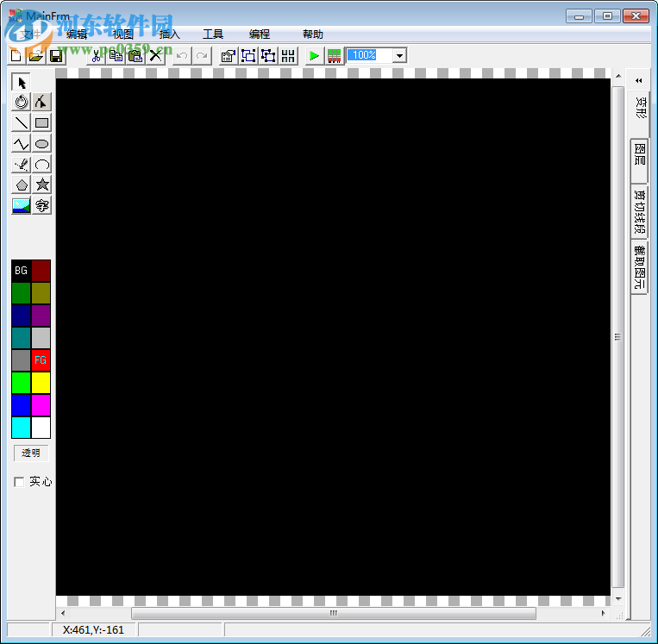Click the ungroup objects toolbar icon

coord(268,55)
